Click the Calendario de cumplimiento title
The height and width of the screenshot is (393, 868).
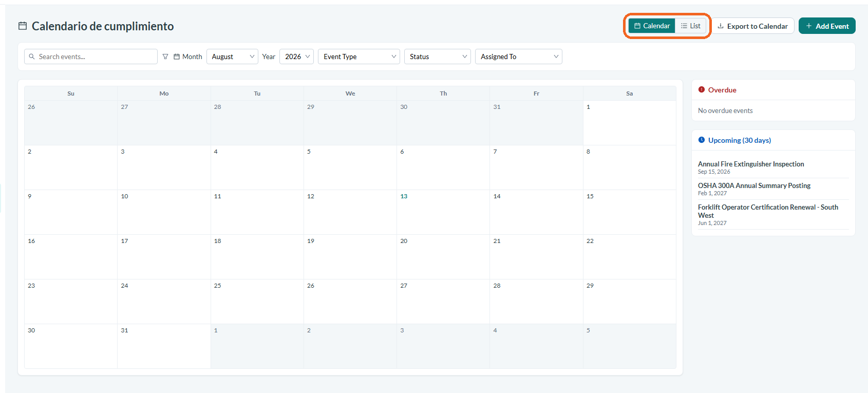[x=103, y=26]
